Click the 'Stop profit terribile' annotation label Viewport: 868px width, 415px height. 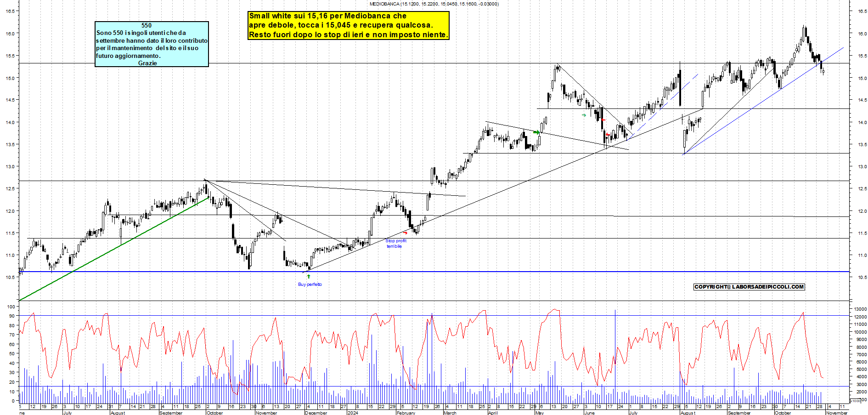[395, 244]
